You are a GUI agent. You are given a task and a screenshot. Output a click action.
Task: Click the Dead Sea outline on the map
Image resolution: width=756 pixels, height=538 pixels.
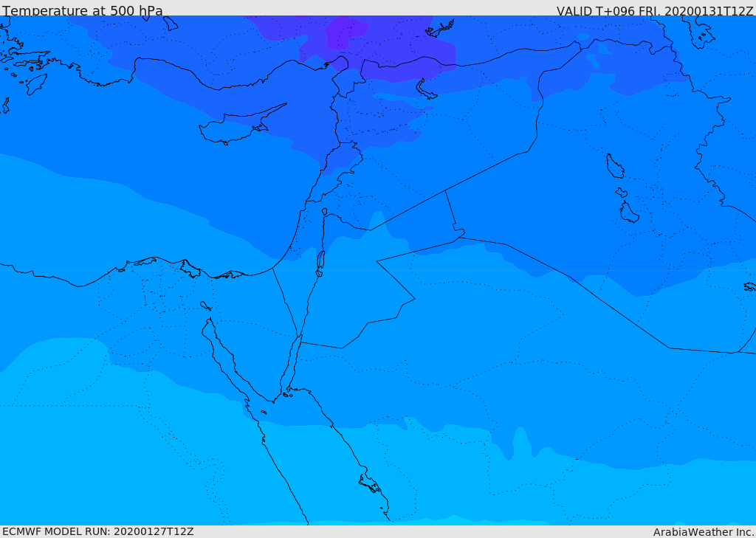click(x=320, y=261)
